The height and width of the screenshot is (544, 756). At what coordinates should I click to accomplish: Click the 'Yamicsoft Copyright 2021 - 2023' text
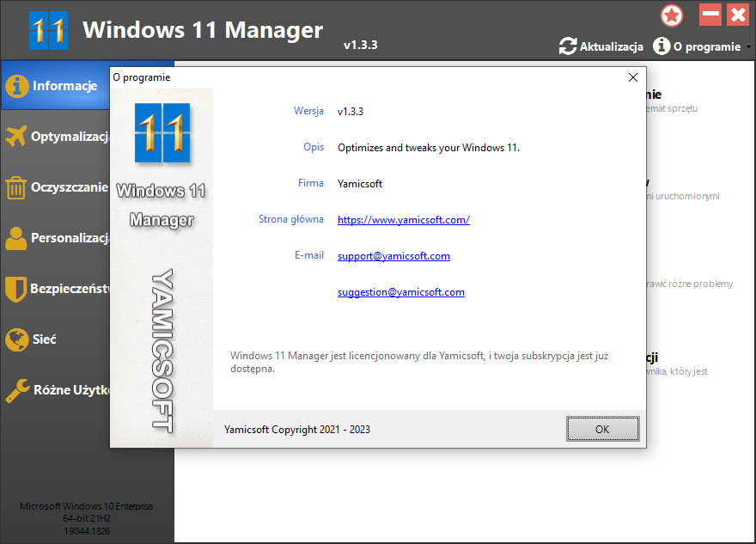(297, 429)
